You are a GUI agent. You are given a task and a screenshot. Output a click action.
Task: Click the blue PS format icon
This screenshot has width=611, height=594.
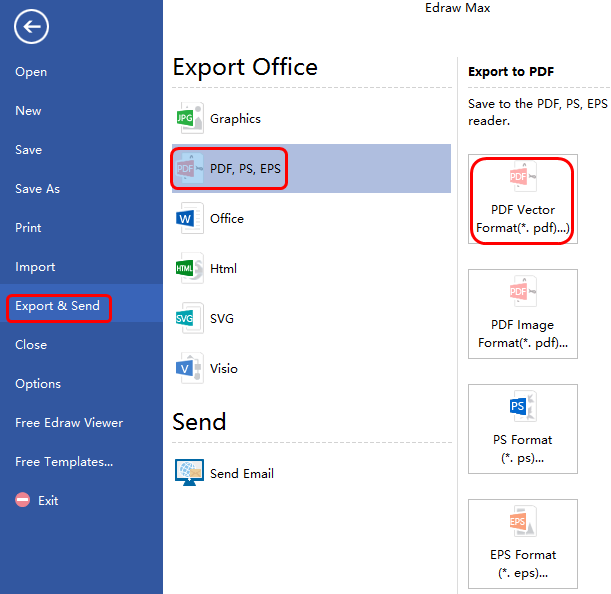(x=523, y=407)
